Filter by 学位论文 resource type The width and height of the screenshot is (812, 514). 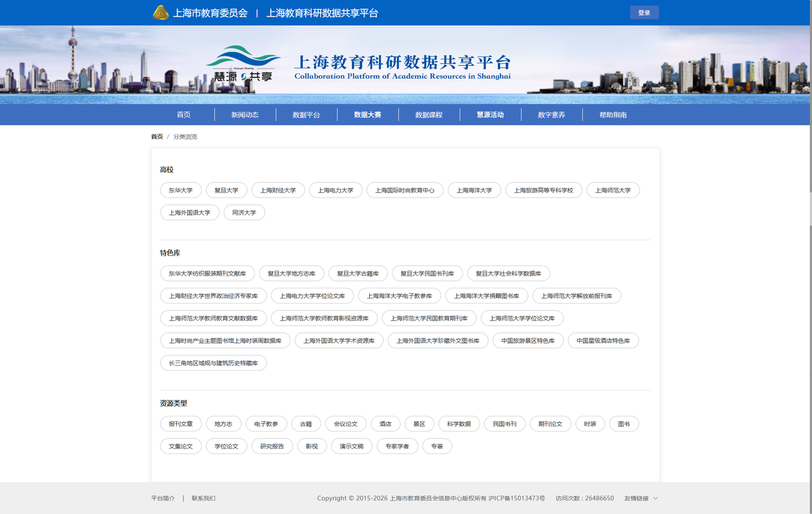pyautogui.click(x=226, y=446)
